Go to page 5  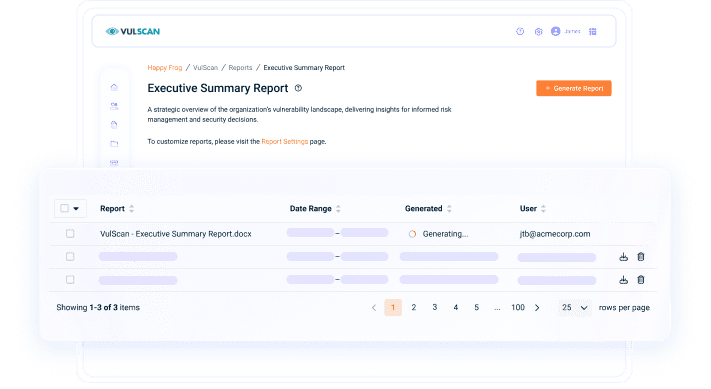[477, 307]
